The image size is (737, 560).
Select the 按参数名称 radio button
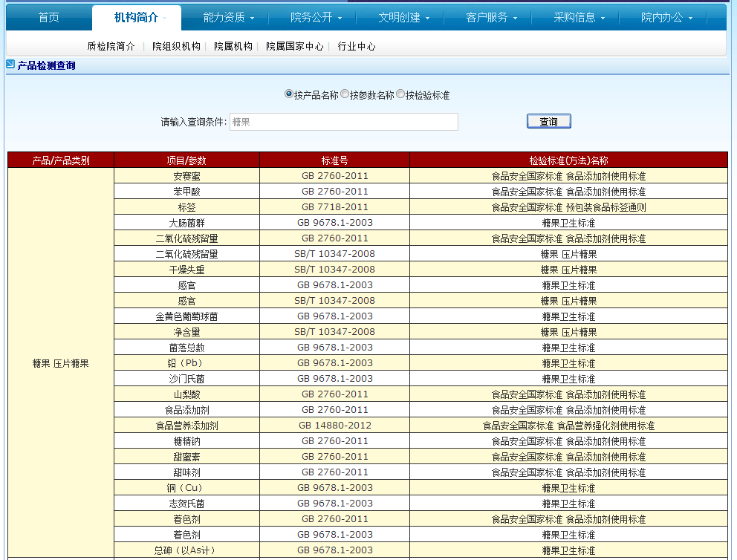pyautogui.click(x=345, y=94)
